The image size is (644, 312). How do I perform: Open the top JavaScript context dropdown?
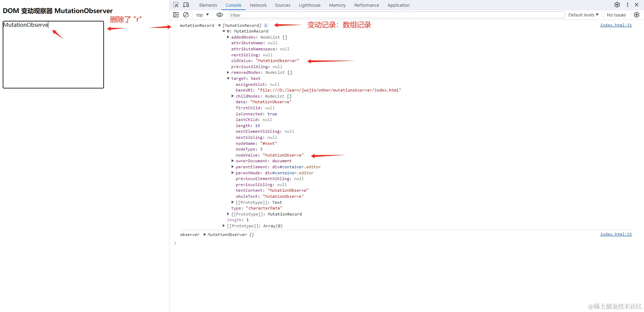tap(203, 15)
